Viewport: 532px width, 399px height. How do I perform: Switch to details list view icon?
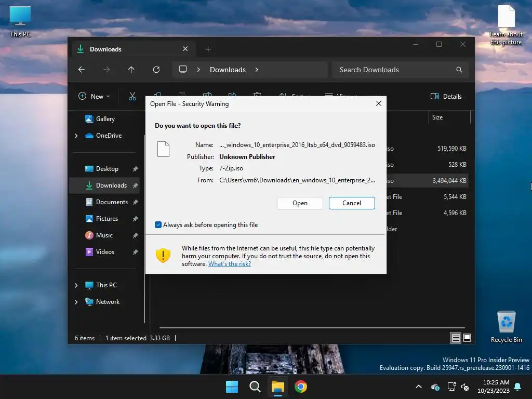pyautogui.click(x=456, y=338)
